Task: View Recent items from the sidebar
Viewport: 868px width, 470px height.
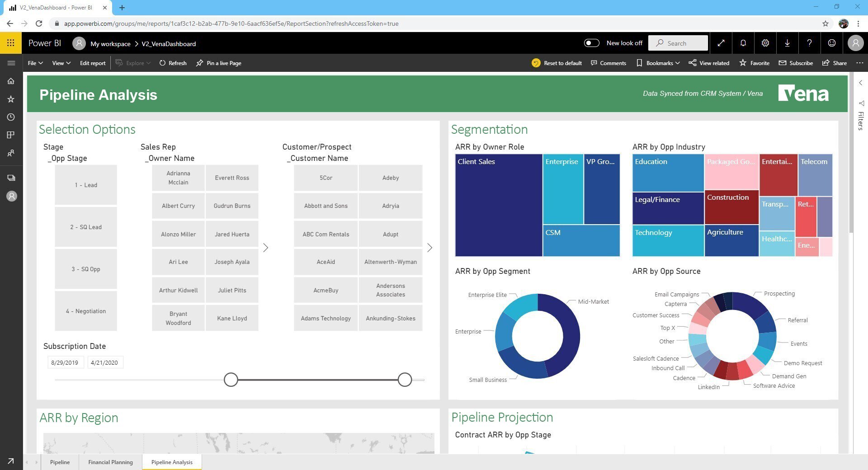Action: [11, 117]
